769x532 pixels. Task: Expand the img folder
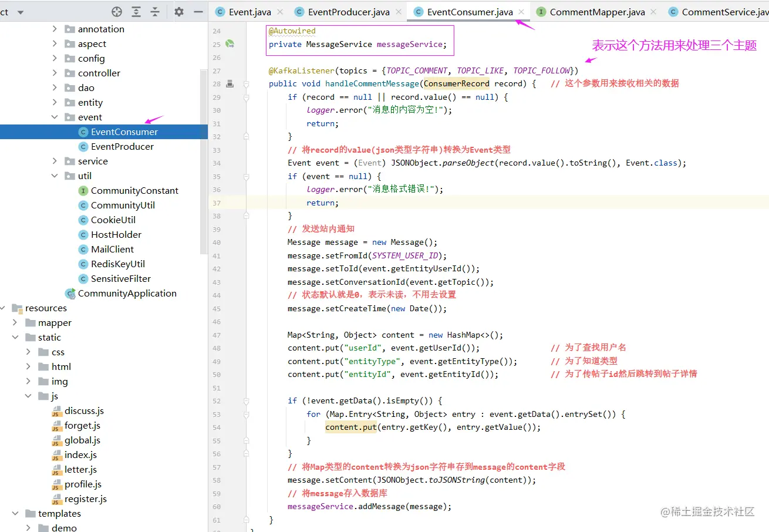click(28, 381)
